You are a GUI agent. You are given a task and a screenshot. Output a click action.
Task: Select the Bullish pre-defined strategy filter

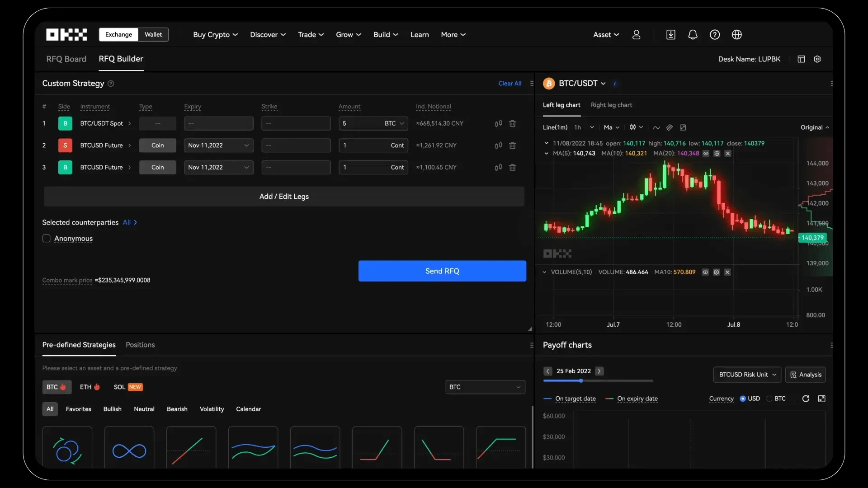coord(113,409)
